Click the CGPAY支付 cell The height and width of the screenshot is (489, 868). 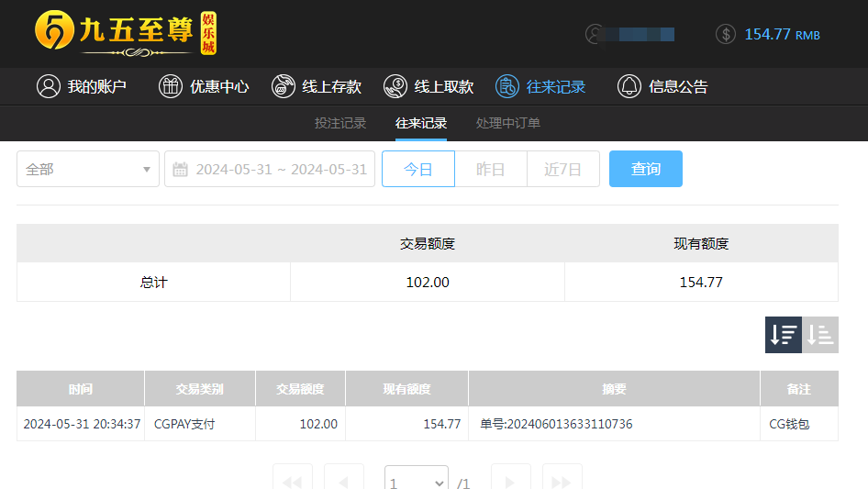point(200,424)
